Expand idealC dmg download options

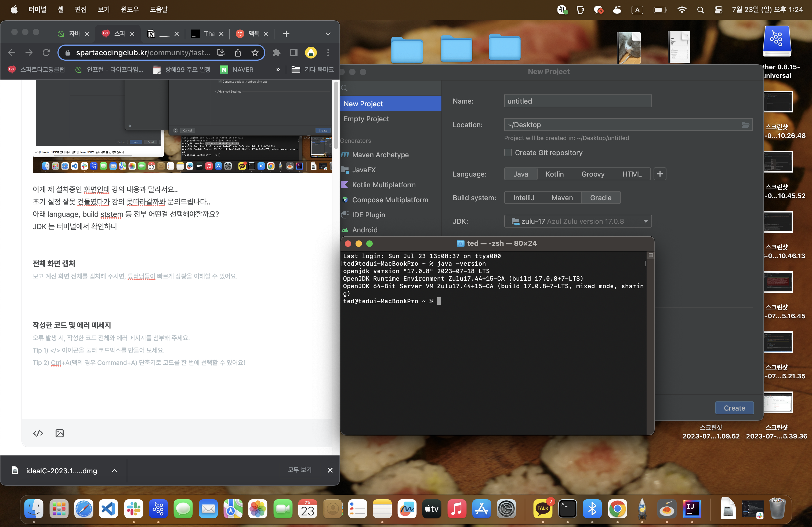coord(114,470)
